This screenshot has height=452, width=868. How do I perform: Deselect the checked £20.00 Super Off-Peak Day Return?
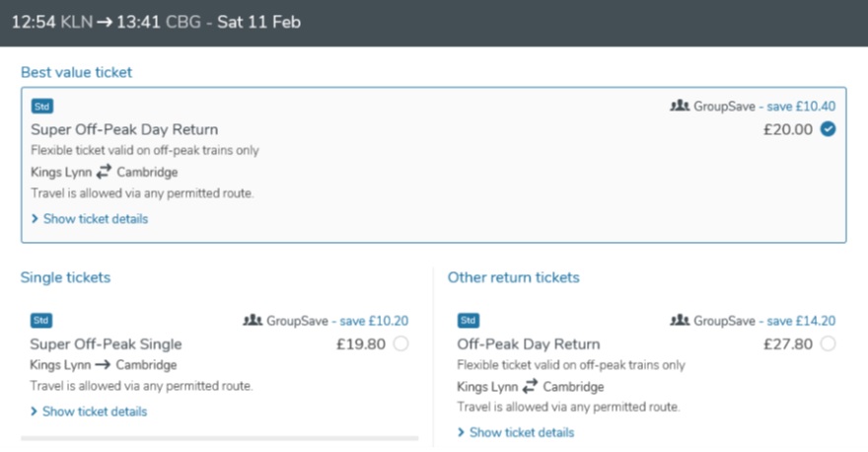pyautogui.click(x=829, y=129)
